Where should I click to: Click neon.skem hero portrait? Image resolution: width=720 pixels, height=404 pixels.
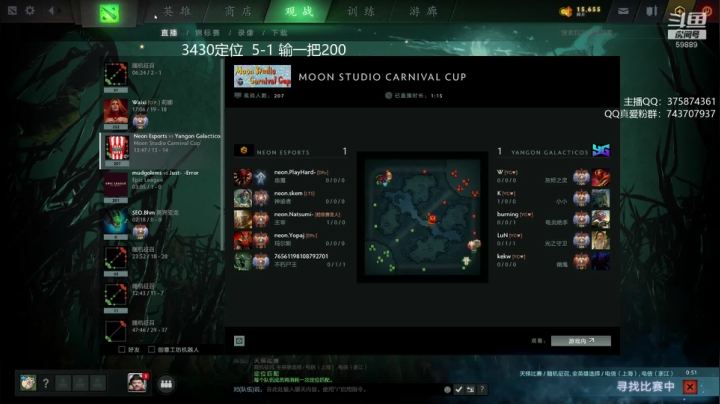click(x=243, y=198)
